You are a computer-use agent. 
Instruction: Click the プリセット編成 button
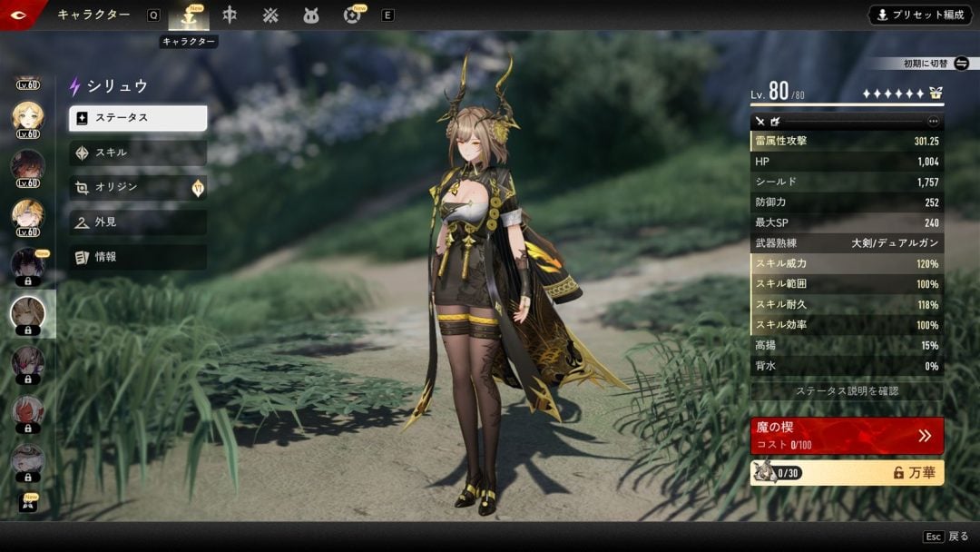point(920,15)
